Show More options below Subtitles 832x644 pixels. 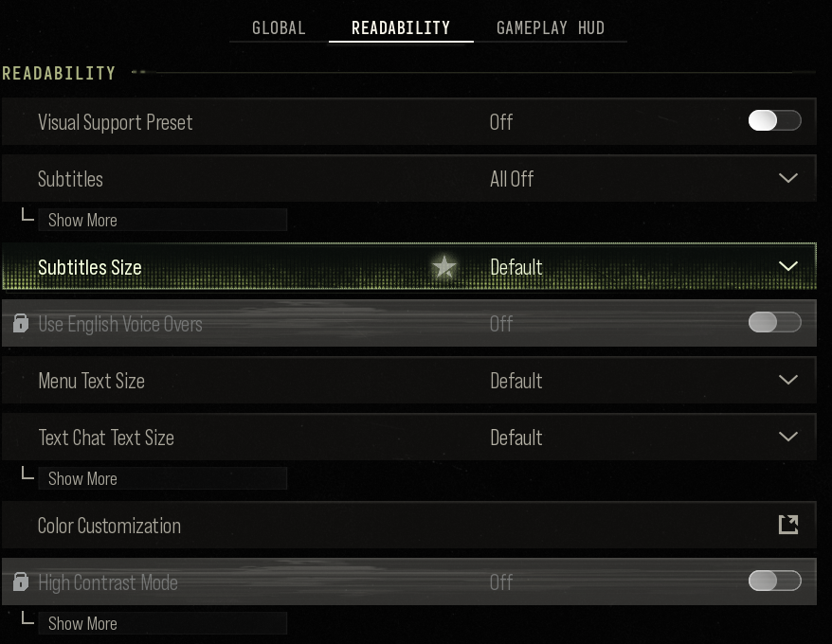[x=162, y=220]
